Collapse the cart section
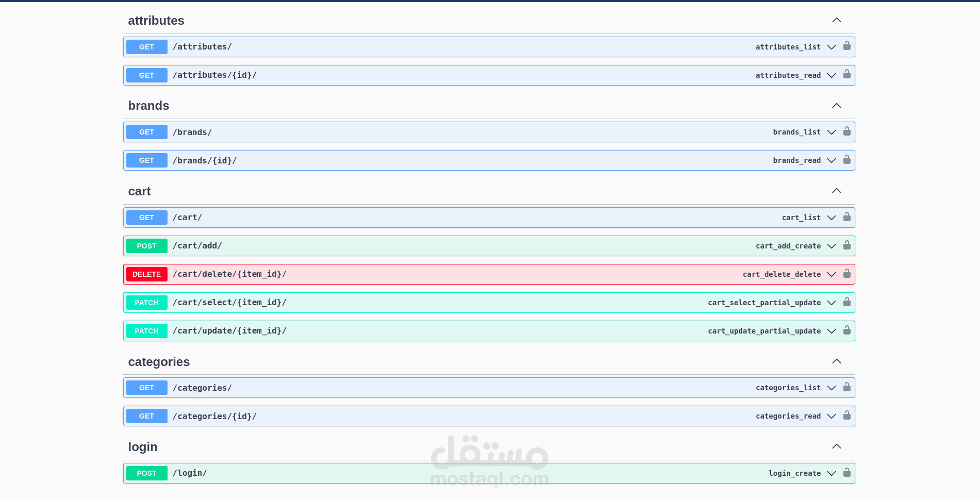The height and width of the screenshot is (499, 980). point(837,191)
